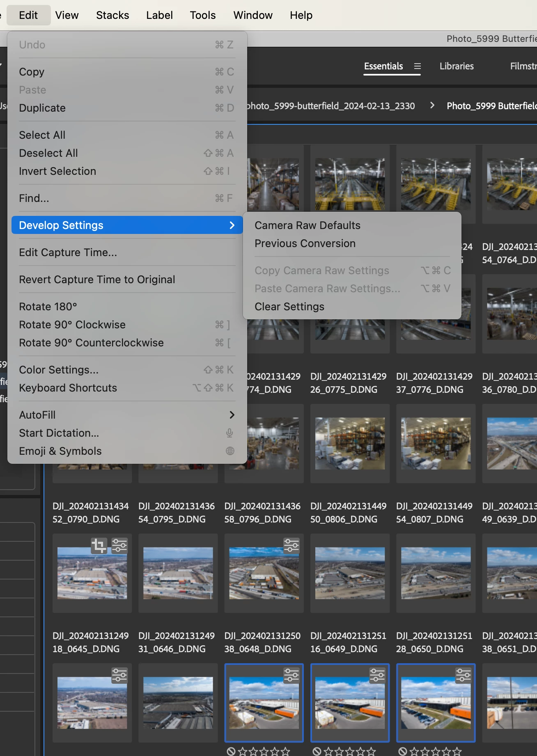Viewport: 537px width, 756px height.
Task: Choose Copy from the Edit menu
Action: pyautogui.click(x=127, y=72)
